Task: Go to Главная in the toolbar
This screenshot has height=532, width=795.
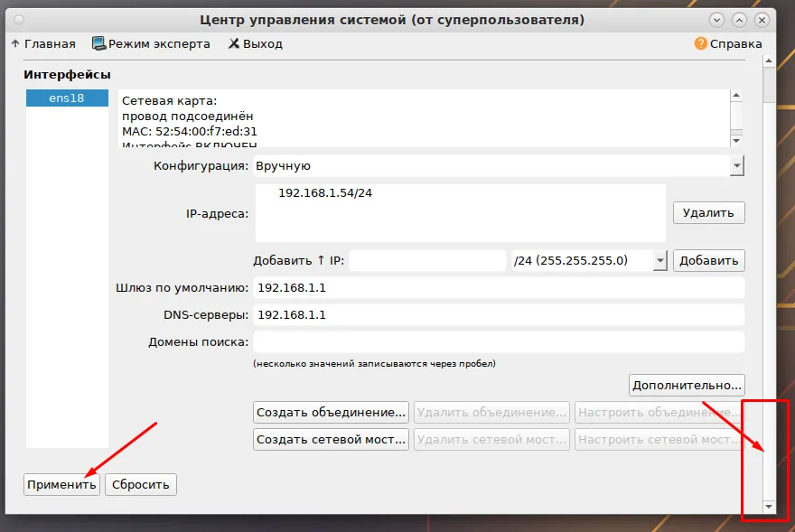Action: pos(43,44)
